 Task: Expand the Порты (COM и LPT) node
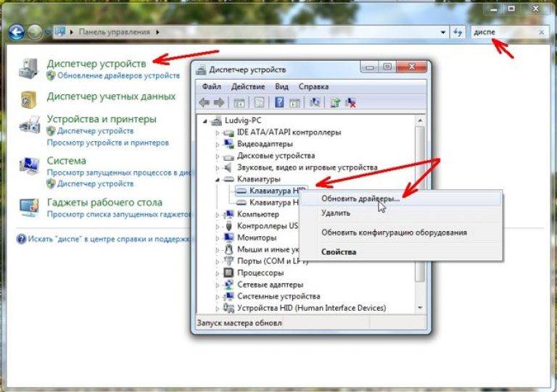click(218, 262)
